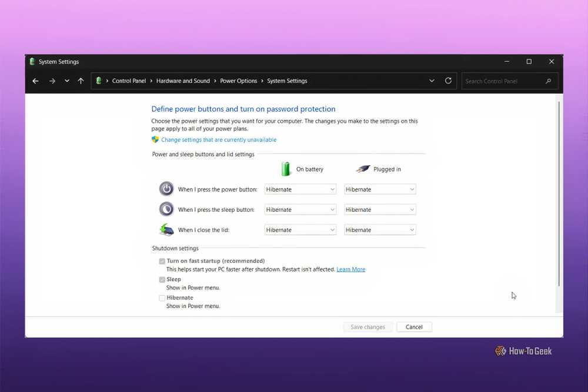The width and height of the screenshot is (588, 392).
Task: Go up one level with Up arrow
Action: (x=81, y=81)
